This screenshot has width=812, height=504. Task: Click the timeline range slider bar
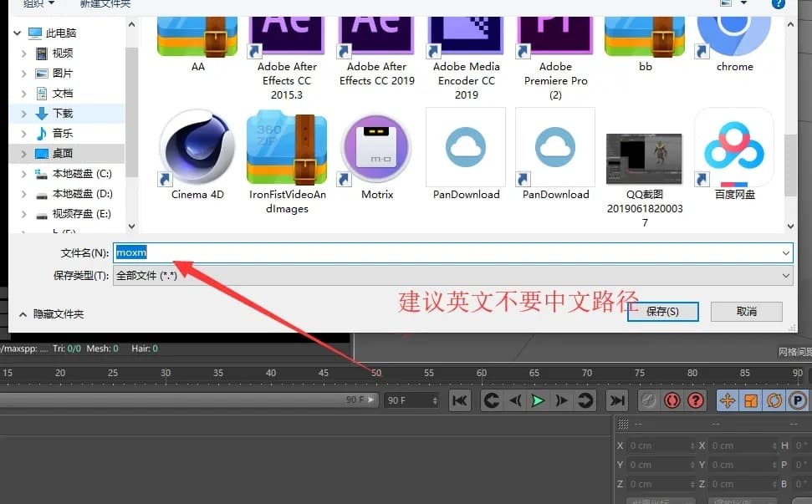(189, 400)
